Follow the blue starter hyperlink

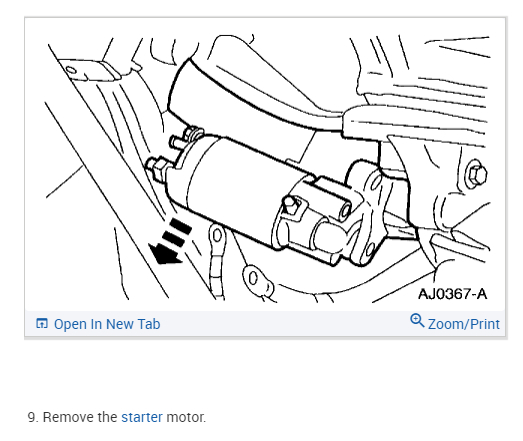[142, 417]
